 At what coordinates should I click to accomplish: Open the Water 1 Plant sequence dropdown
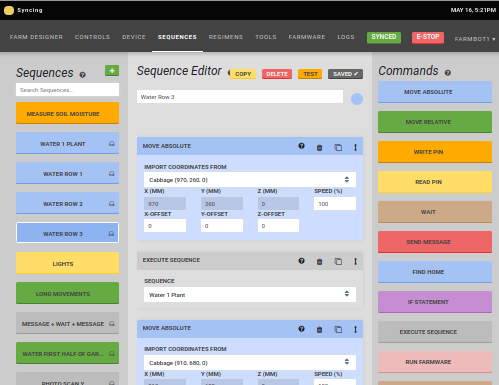tap(250, 295)
